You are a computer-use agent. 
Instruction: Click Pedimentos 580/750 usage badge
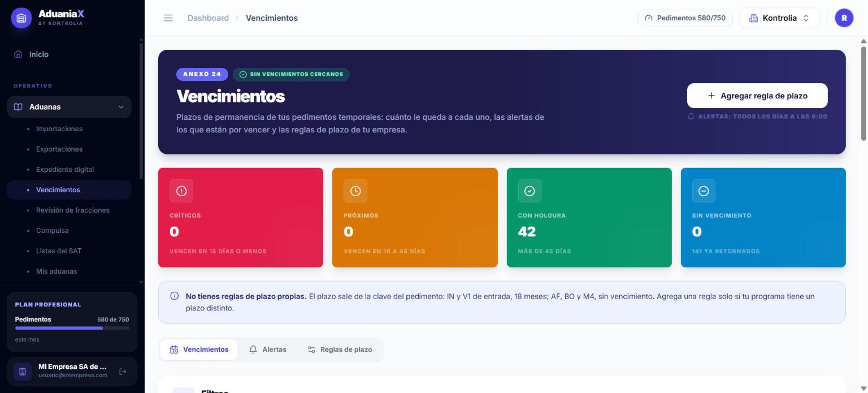[685, 18]
